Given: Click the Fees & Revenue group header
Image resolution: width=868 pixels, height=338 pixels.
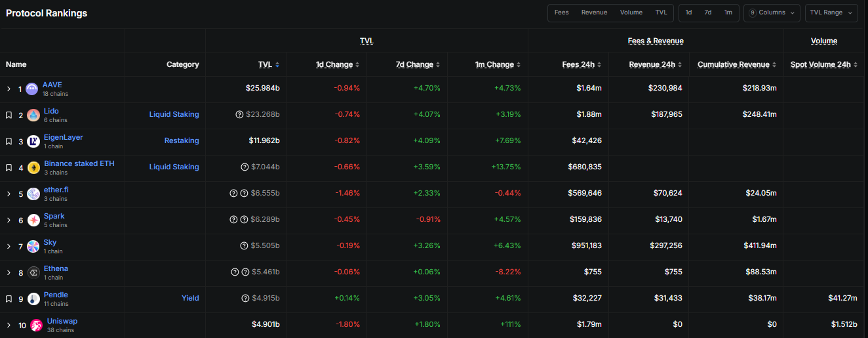Looking at the screenshot, I should pos(656,41).
